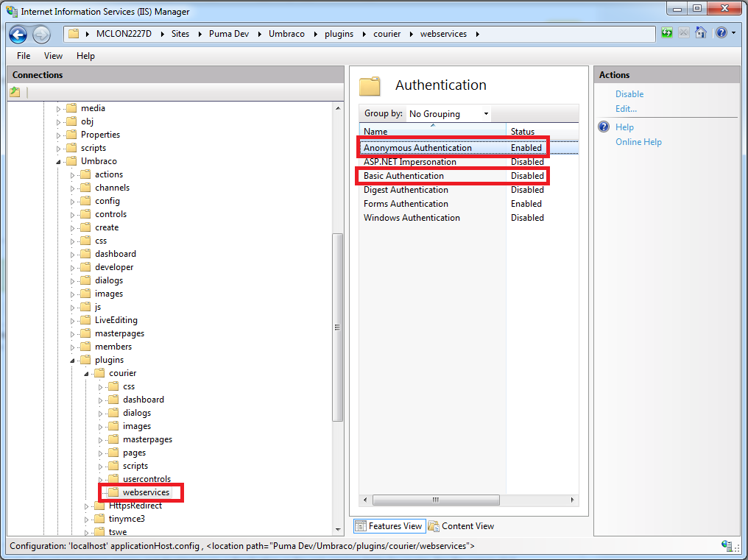Expand the actions tree node

tap(72, 175)
